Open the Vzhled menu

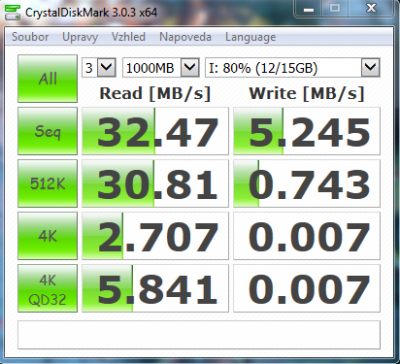point(128,37)
